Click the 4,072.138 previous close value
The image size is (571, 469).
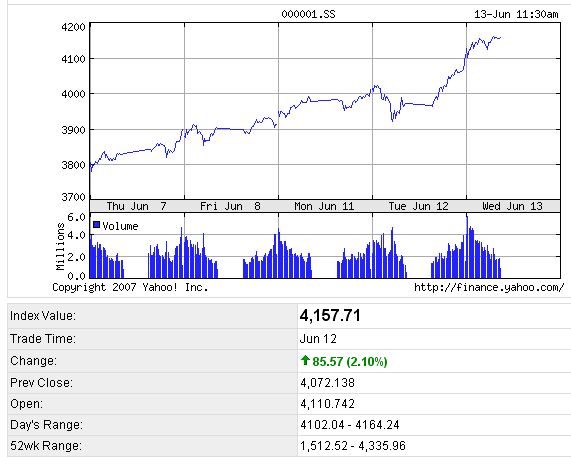click(x=327, y=383)
